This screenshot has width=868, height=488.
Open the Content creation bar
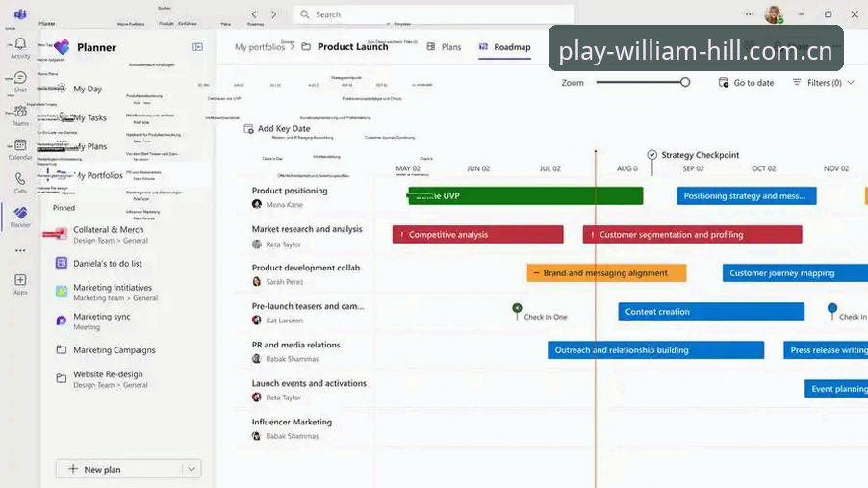point(711,311)
